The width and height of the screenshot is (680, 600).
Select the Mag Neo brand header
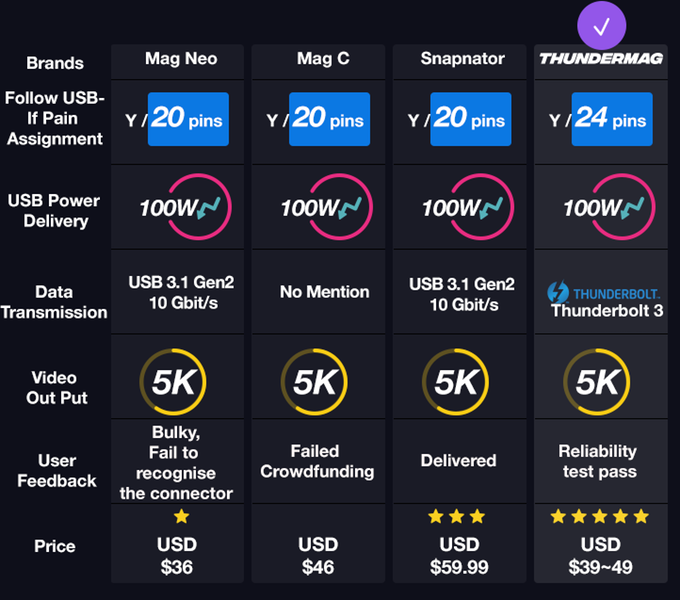pyautogui.click(x=181, y=59)
